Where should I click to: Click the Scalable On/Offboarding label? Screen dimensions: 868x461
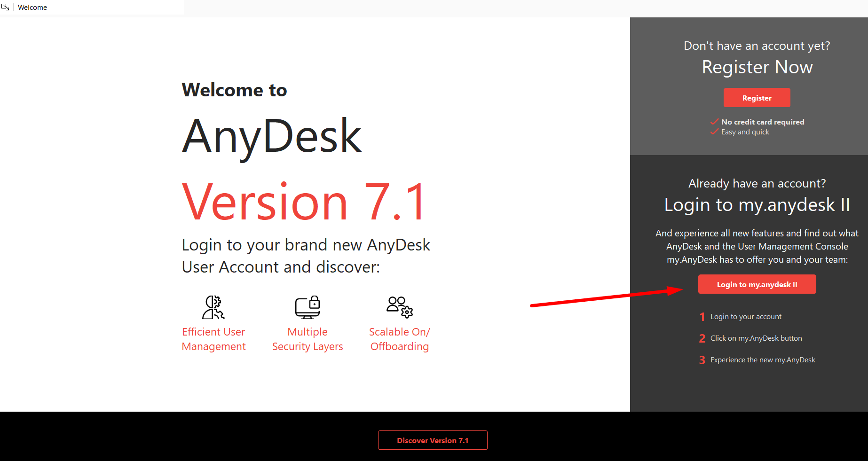[400, 339]
